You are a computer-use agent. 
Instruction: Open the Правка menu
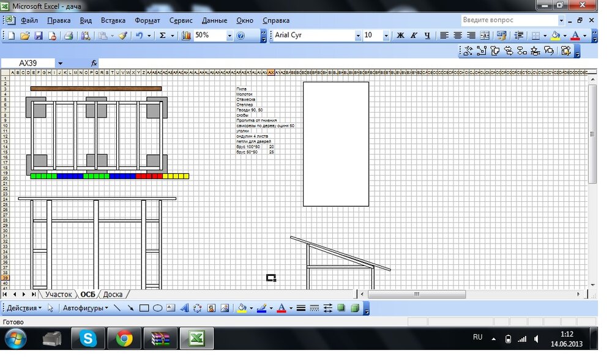59,20
